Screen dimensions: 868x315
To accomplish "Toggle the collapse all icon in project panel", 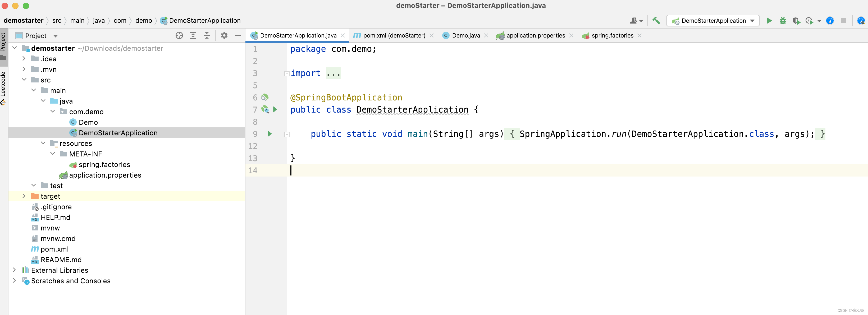I will click(x=206, y=36).
